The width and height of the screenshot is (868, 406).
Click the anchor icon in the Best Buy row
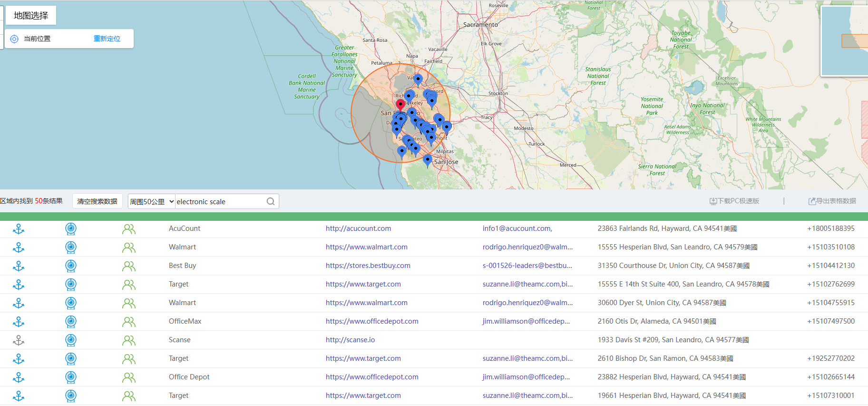click(19, 266)
